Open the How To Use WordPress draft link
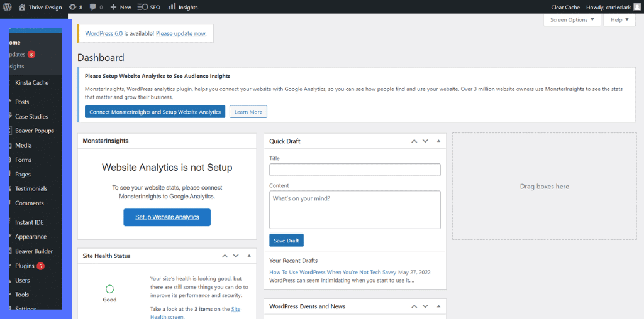The height and width of the screenshot is (319, 644). tap(333, 272)
